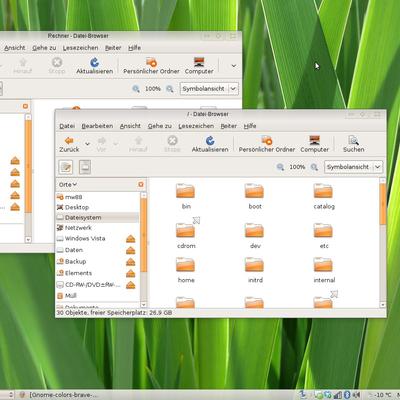Open the Zurück history dropdown arrow

click(87, 144)
